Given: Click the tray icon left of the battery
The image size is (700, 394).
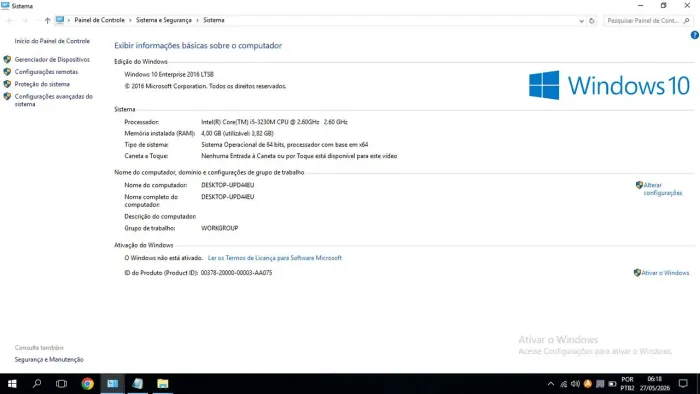Looking at the screenshot, I should [x=600, y=384].
